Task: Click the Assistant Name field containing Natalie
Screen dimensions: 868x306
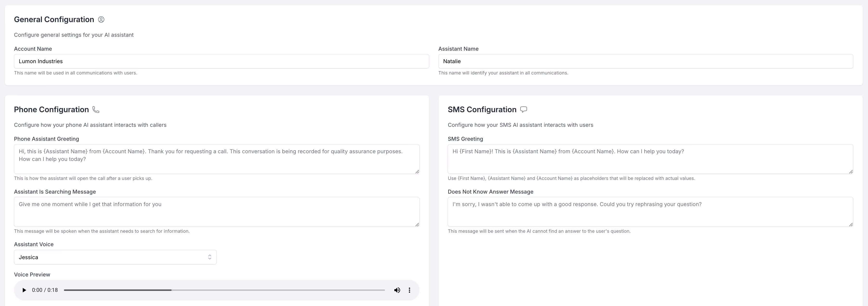Action: click(x=645, y=61)
